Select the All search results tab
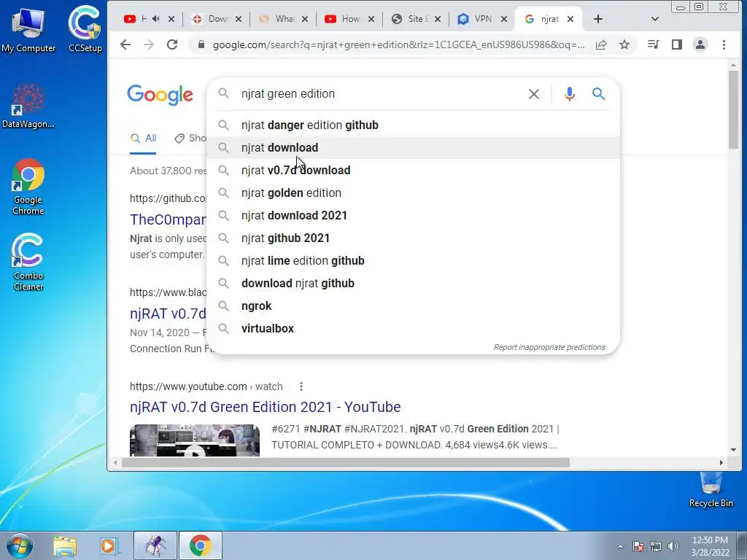The width and height of the screenshot is (747, 560). pos(144,139)
